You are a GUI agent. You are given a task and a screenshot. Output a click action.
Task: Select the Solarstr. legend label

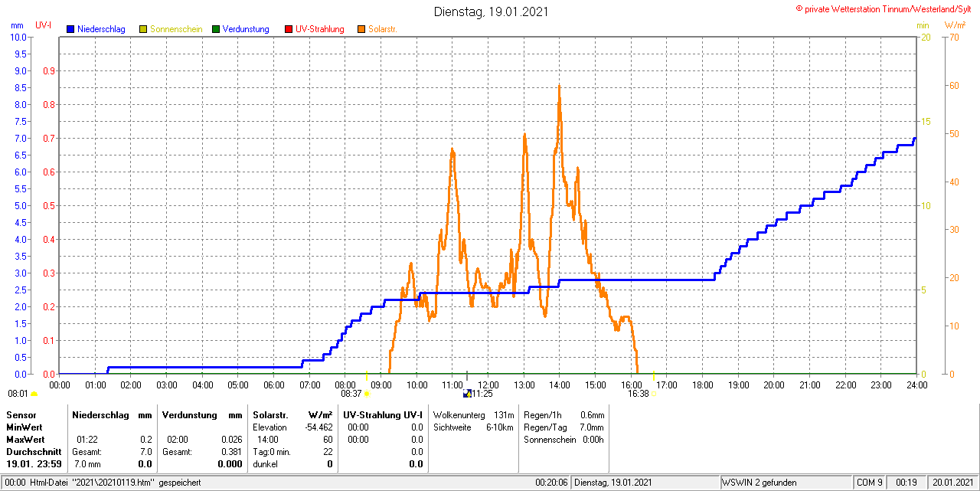pos(383,29)
